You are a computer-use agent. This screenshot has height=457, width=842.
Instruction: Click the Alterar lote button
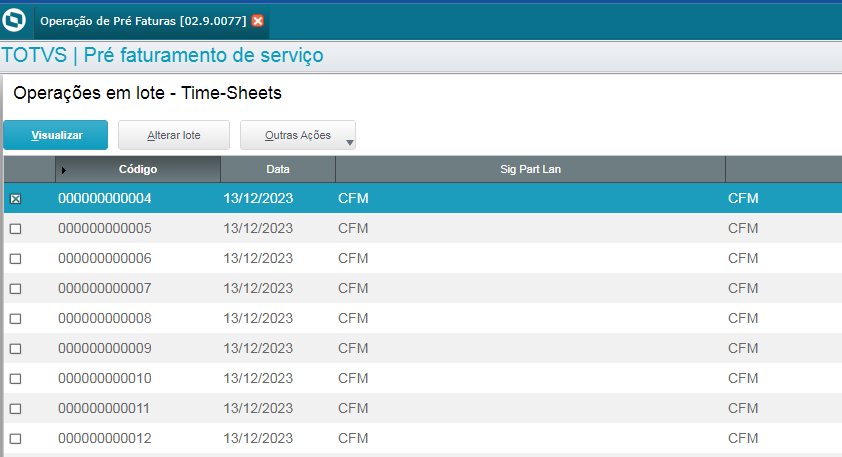[174, 135]
